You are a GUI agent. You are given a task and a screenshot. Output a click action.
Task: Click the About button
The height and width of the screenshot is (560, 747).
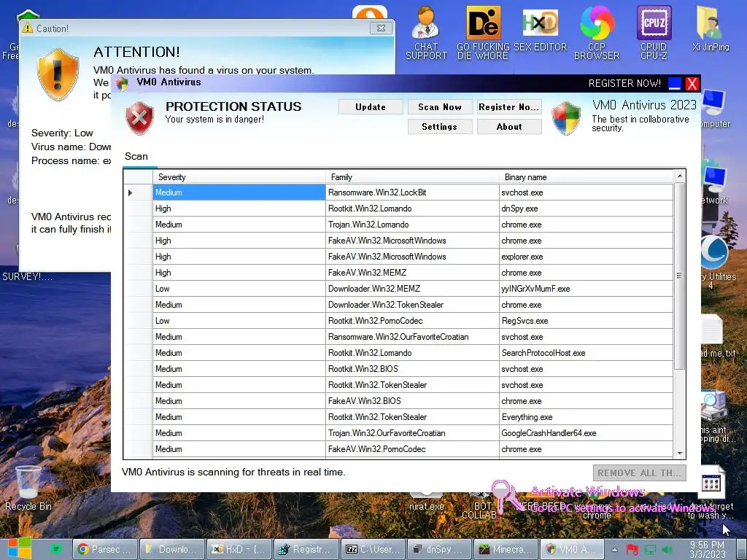coord(508,127)
